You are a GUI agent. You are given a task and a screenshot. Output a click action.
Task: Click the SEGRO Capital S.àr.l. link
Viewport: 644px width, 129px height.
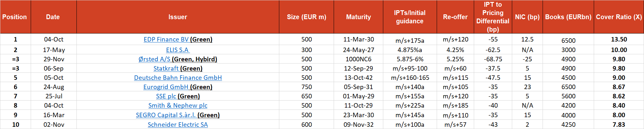tap(166, 115)
